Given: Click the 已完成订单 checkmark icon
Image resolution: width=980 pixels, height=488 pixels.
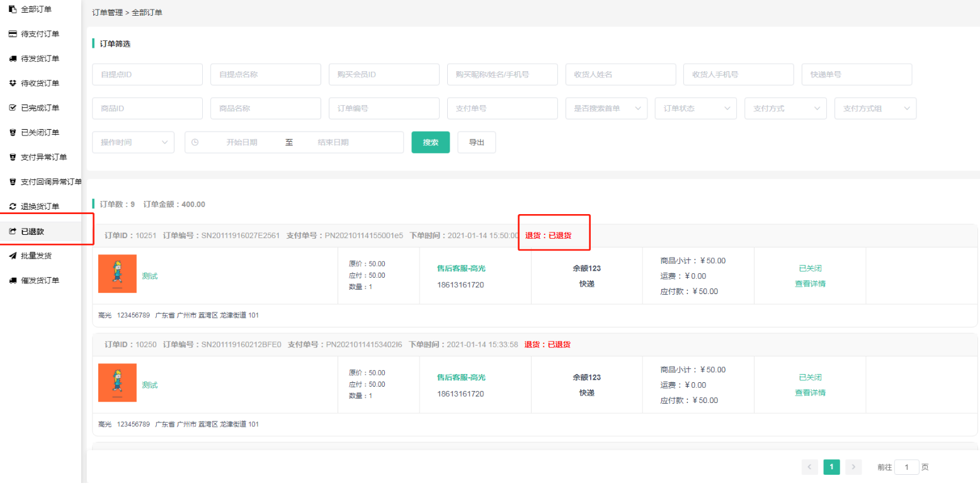Looking at the screenshot, I should (x=12, y=108).
